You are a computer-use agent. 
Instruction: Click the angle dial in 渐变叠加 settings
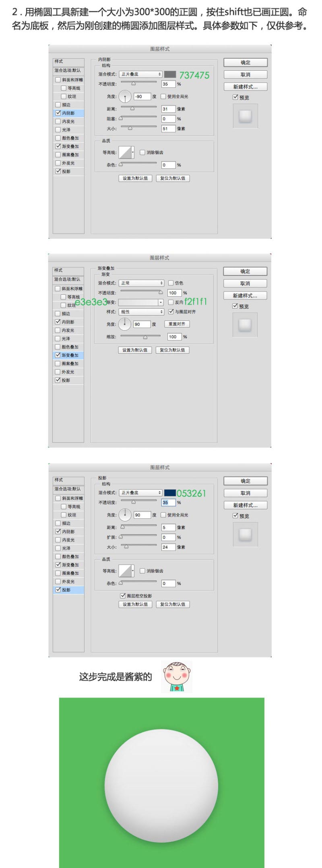pyautogui.click(x=125, y=324)
